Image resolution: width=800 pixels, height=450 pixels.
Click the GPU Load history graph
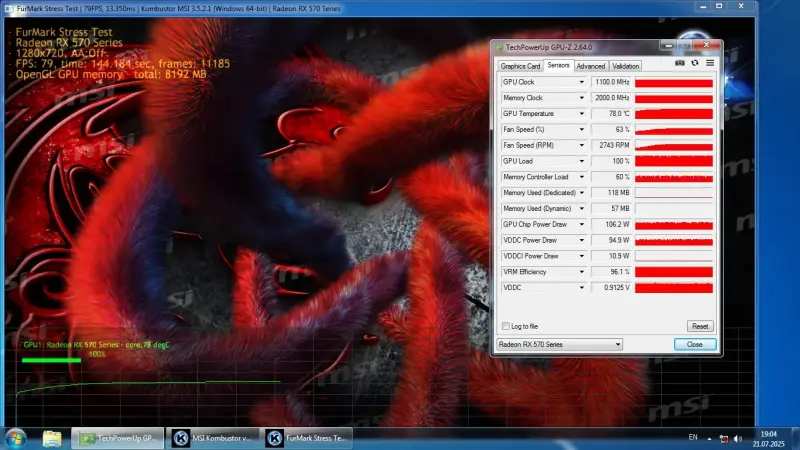tap(673, 161)
